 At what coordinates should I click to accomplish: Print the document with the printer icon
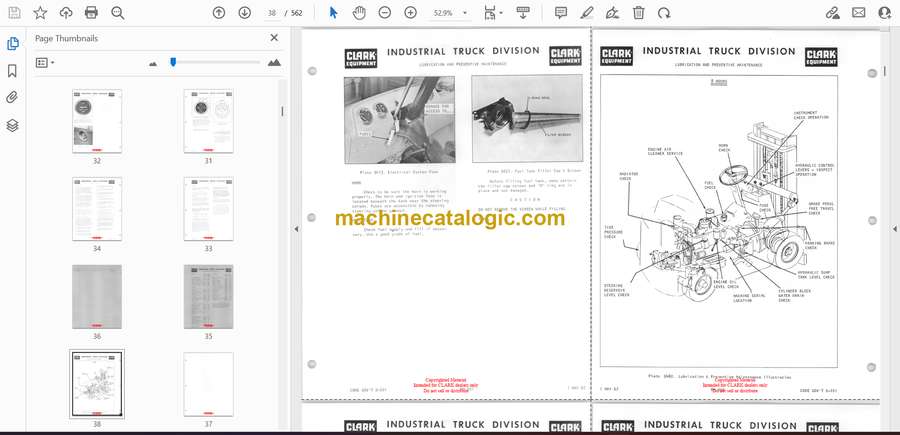(x=91, y=13)
